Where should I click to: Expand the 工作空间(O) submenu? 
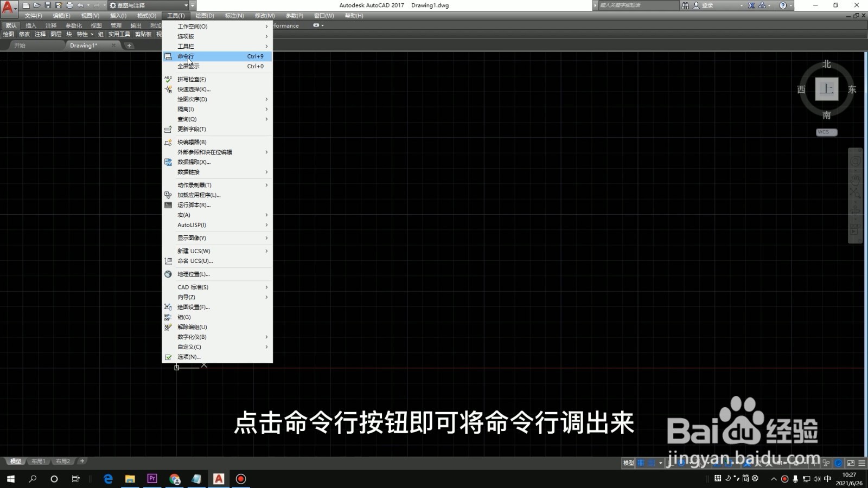(218, 26)
